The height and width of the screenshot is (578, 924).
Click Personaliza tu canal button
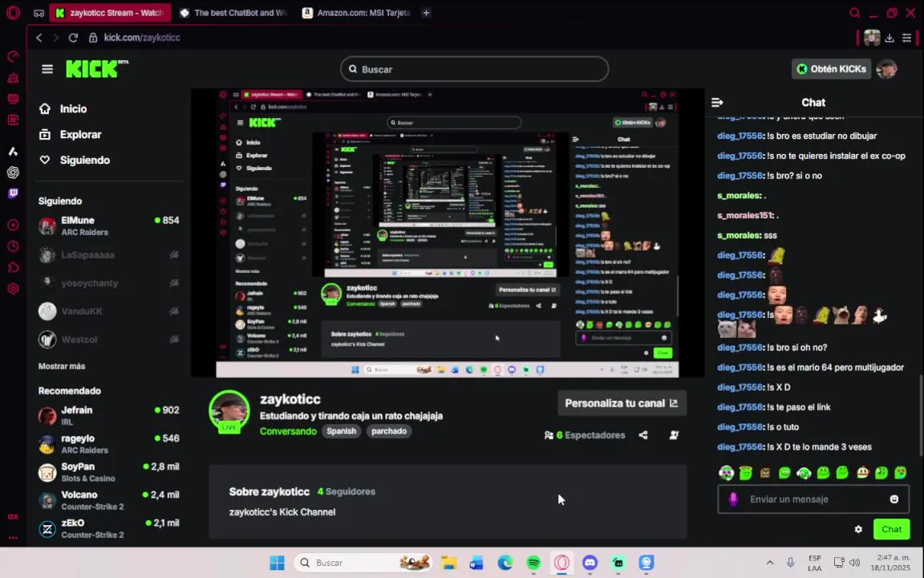click(622, 404)
